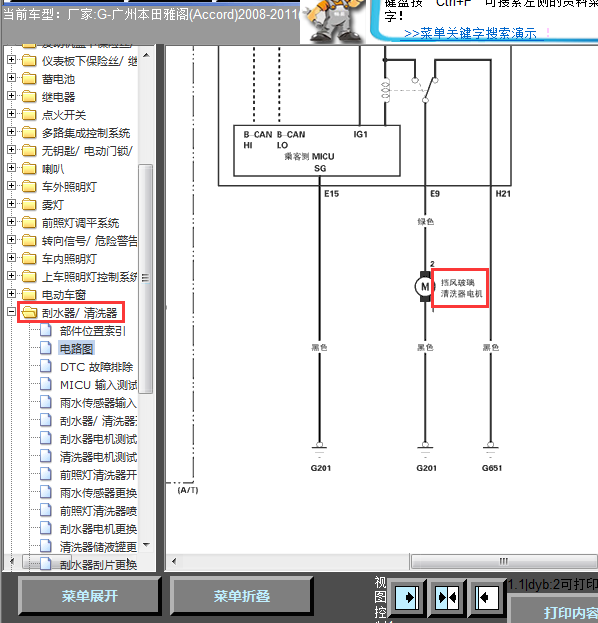Screen dimensions: 598x623
Task: Open 前照灯清洗器开 tree entry
Action: [98, 475]
